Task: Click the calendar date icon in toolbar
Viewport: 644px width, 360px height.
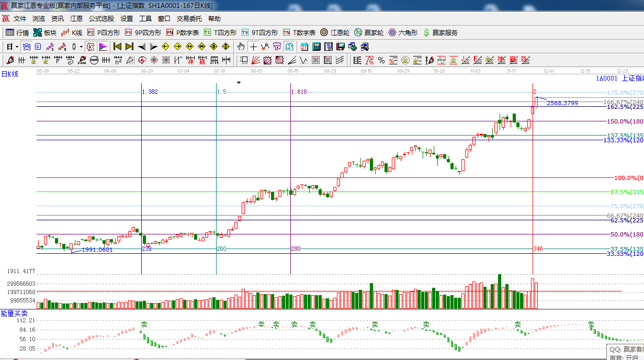Action: point(304,47)
